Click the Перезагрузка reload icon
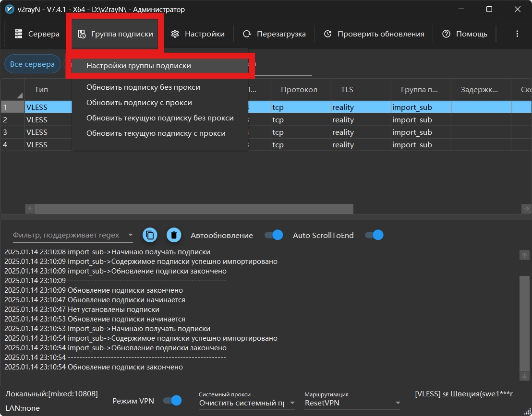Screen dimensions: 532x416 [x=247, y=34]
